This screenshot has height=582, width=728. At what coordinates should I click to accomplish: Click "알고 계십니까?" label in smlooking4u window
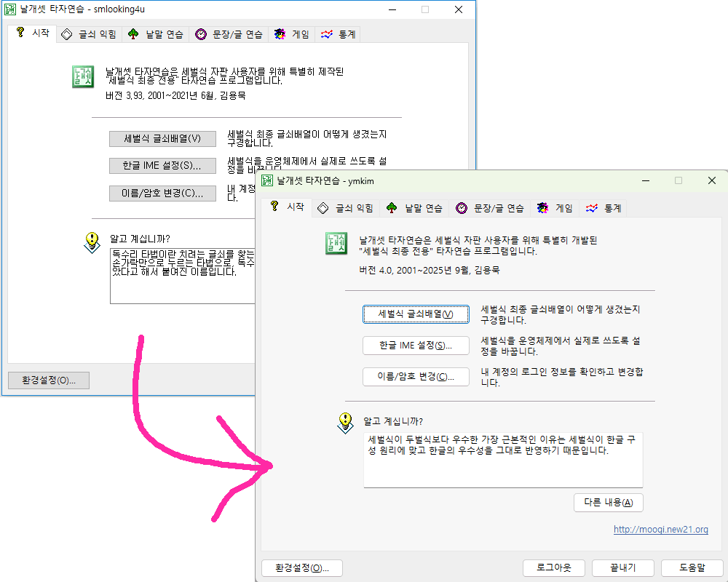[140, 239]
